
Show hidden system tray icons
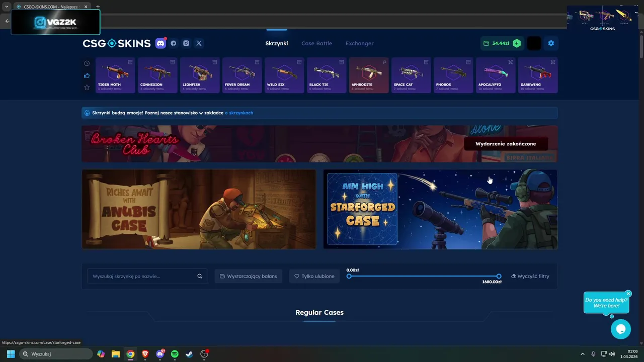click(583, 354)
